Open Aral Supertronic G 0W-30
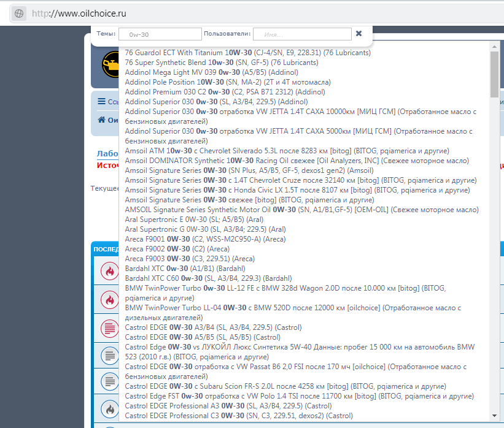Screen dimensions: 504x428 tap(206, 229)
